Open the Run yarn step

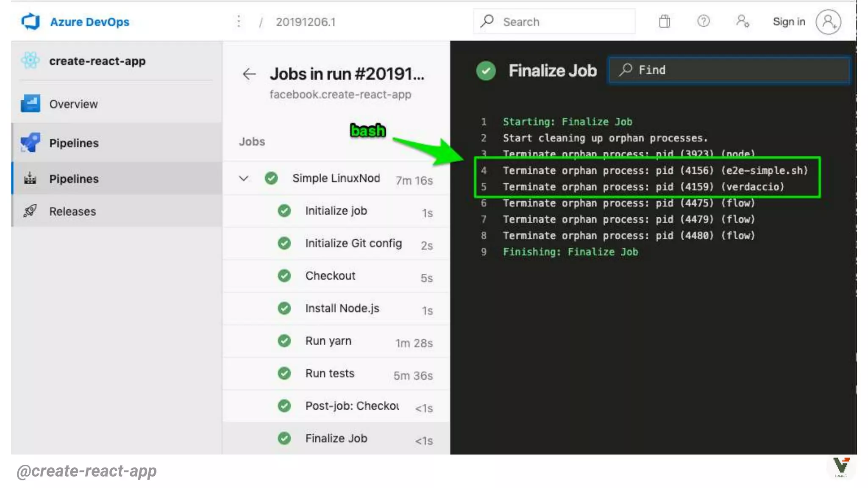(336, 341)
